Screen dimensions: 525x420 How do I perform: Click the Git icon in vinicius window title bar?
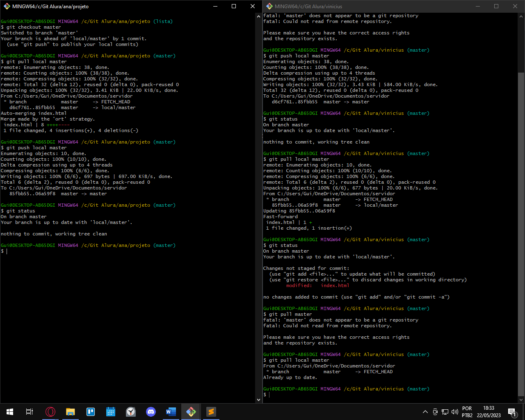pos(269,6)
